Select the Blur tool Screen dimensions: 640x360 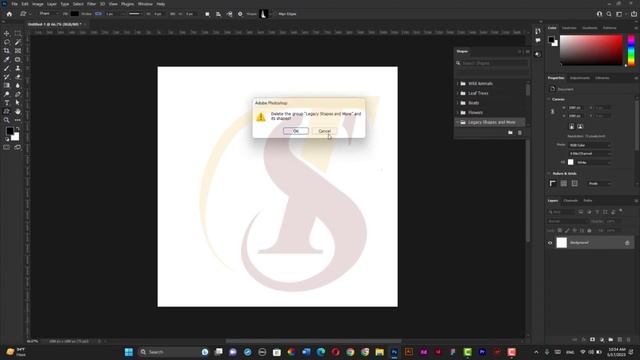[18, 85]
